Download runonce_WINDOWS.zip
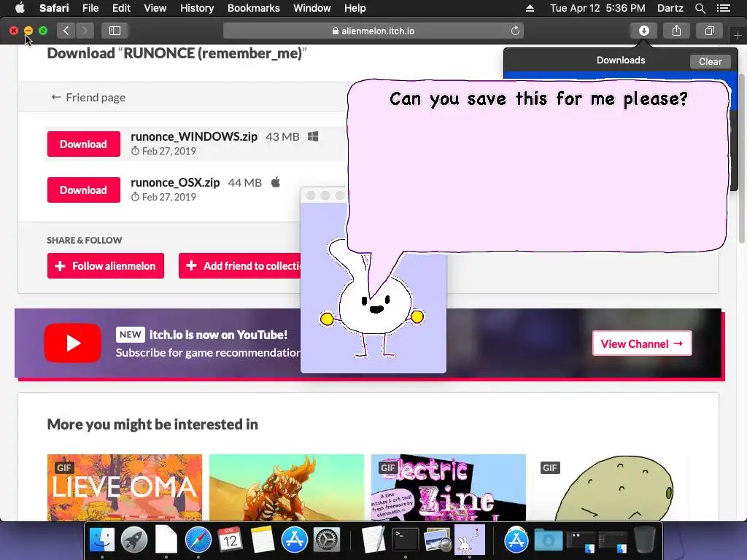This screenshot has width=747, height=560. point(83,144)
